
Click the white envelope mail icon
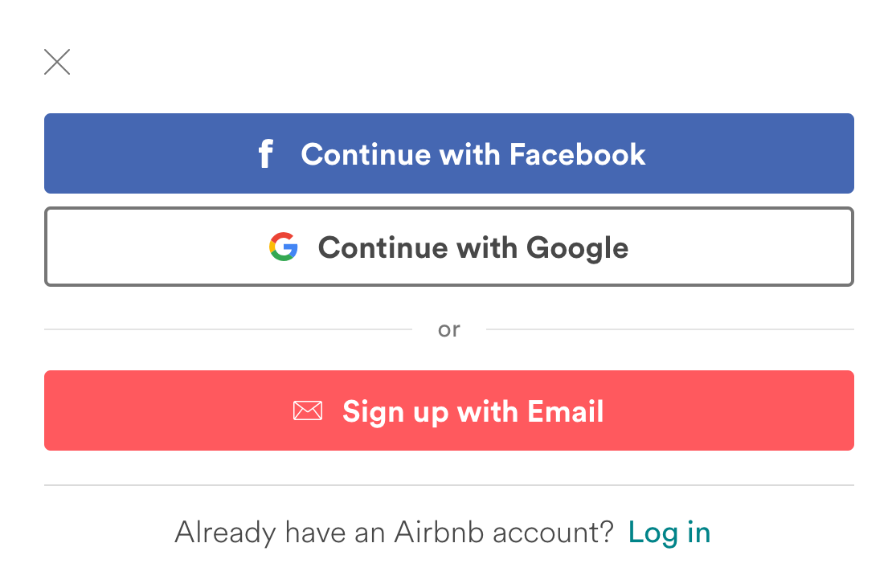[x=308, y=410]
